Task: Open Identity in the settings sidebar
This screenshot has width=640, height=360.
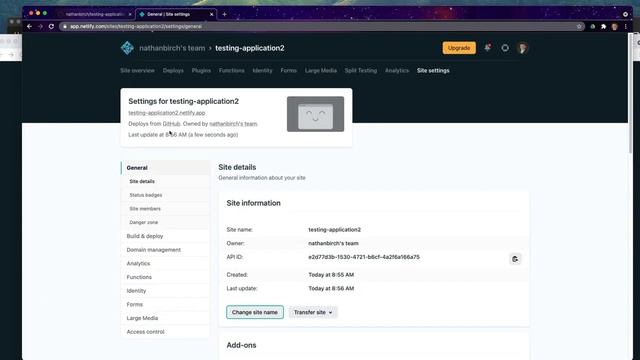Action: tap(165, 291)
